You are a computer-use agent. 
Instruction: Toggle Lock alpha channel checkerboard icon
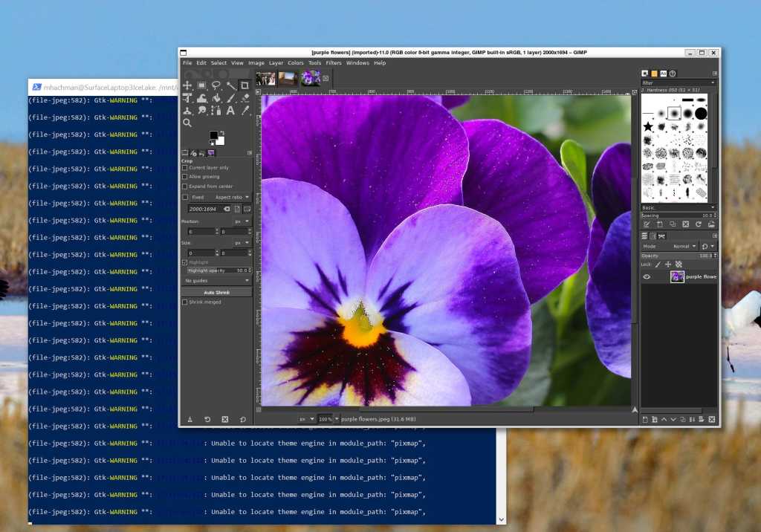point(679,265)
